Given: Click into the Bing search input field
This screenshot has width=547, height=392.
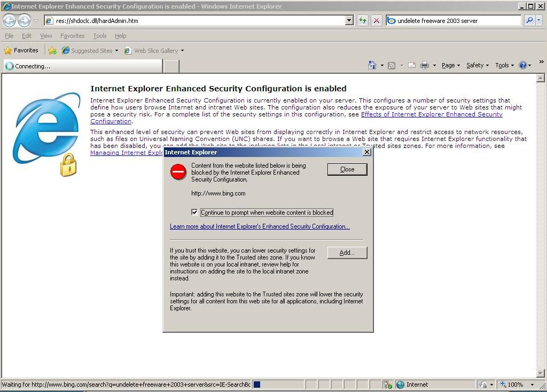Looking at the screenshot, I should (457, 21).
